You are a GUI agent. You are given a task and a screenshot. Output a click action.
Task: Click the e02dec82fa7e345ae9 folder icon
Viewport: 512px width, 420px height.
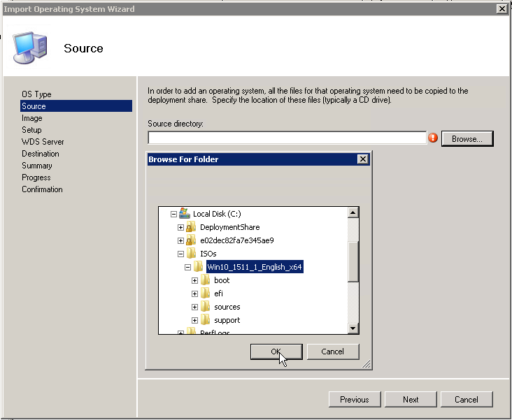191,240
